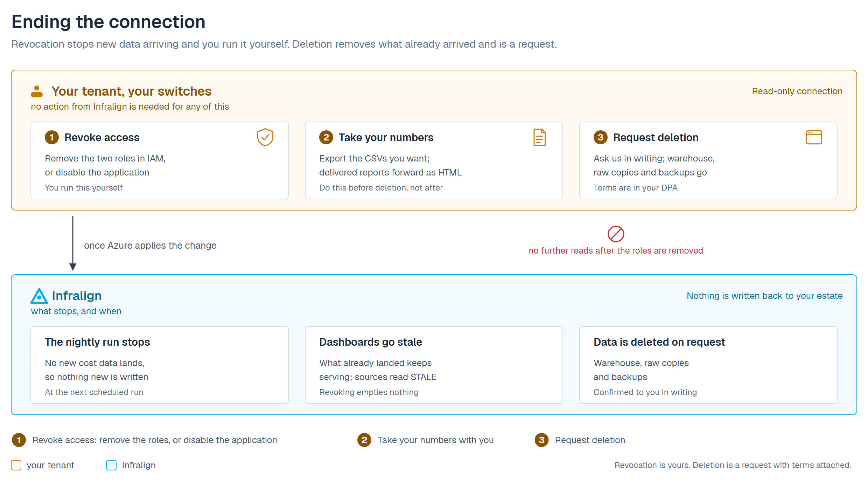This screenshot has width=868, height=482.
Task: Click At the next scheduled run note
Action: (x=94, y=392)
